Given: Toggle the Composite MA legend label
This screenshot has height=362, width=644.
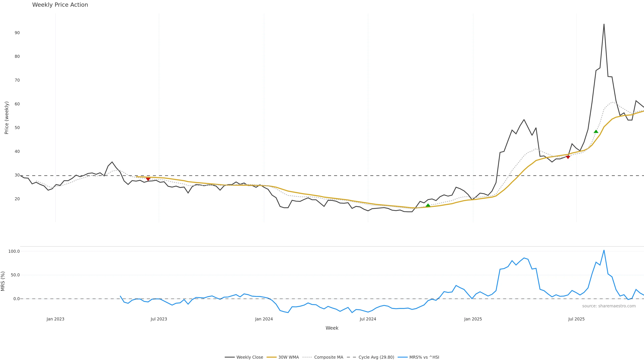Looking at the screenshot, I should click(x=329, y=357).
